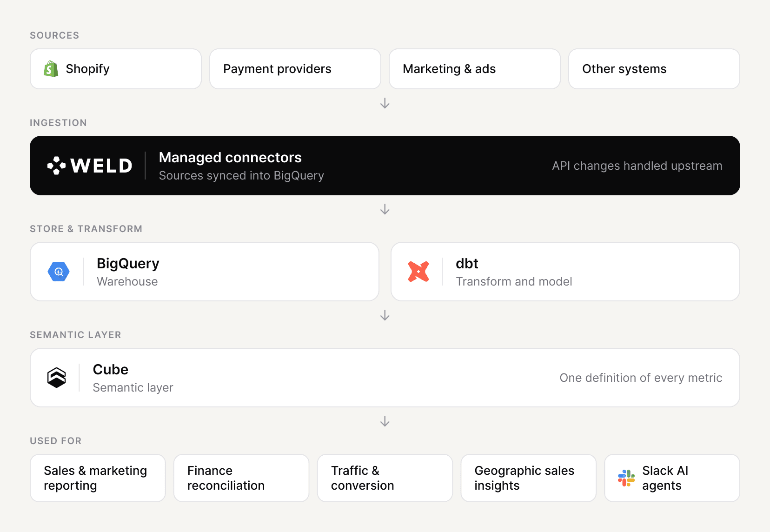Screen dimensions: 770x532
Task: Click the Cube heading text
Action: click(x=111, y=369)
